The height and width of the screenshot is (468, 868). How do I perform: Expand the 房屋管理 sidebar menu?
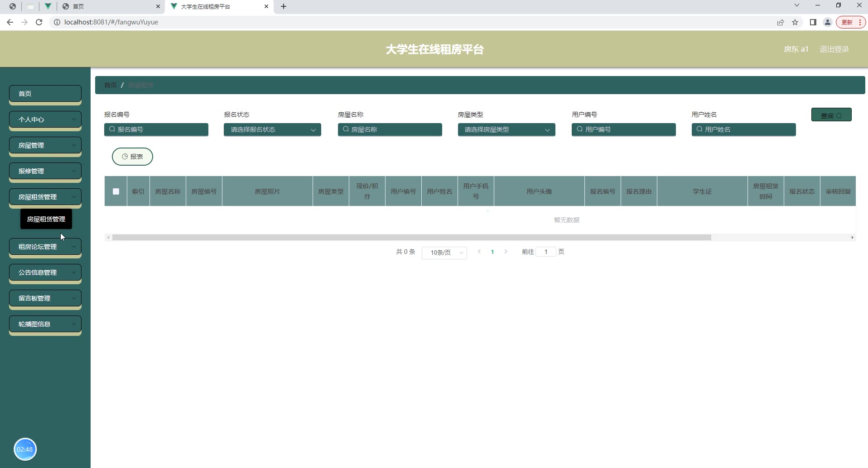45,145
